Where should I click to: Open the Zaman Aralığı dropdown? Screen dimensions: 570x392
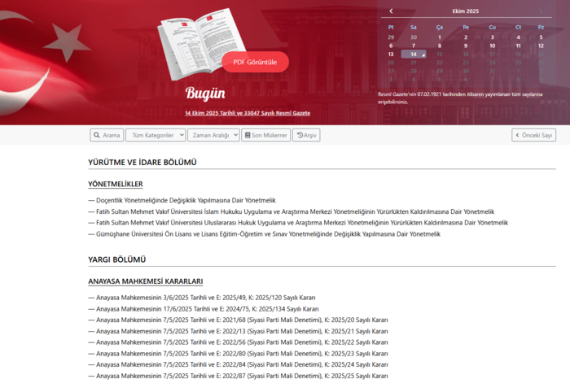[213, 135]
